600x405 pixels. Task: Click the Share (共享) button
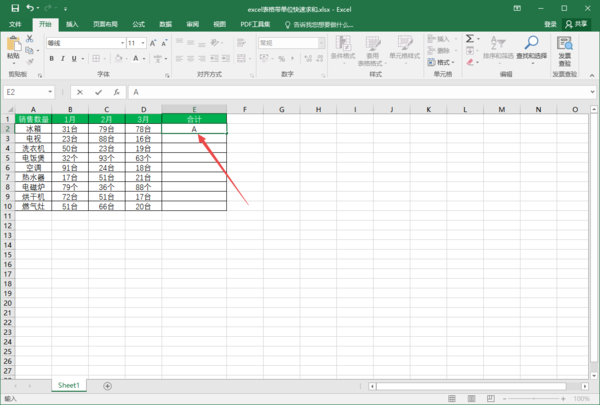pyautogui.click(x=577, y=23)
